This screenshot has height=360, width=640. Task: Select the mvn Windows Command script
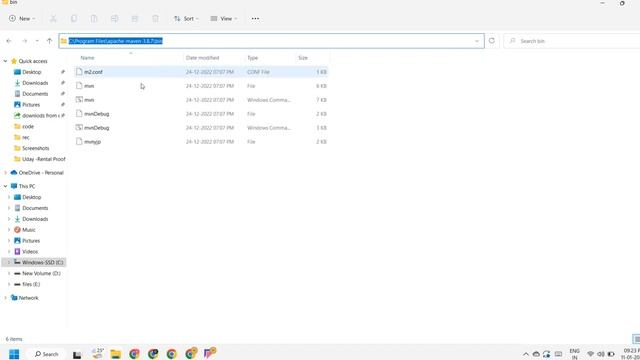point(201,100)
